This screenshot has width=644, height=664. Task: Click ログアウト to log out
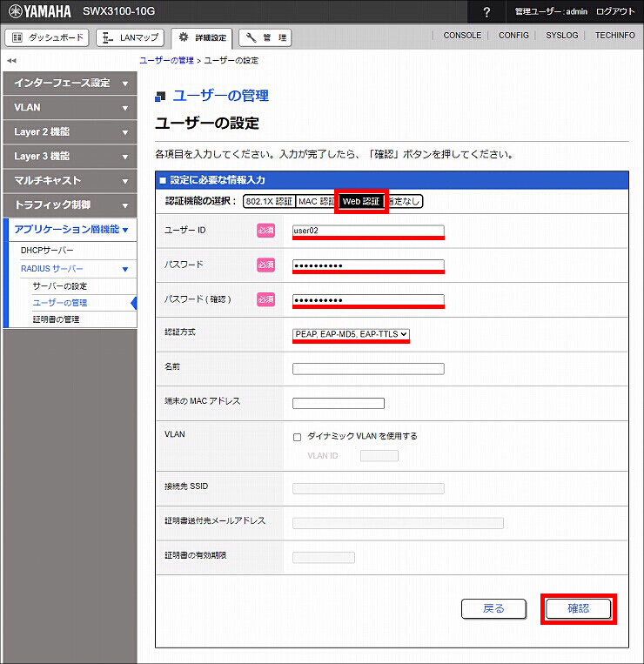(615, 11)
